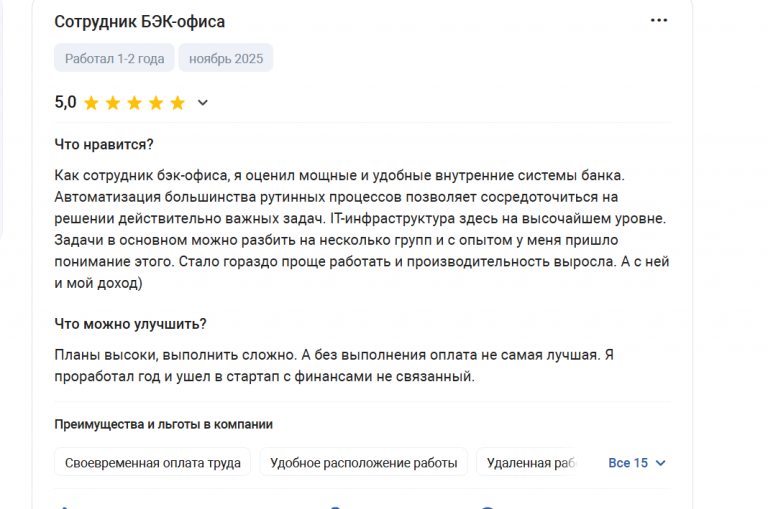This screenshot has width=768, height=509.
Task: Click the 'Удобное расположение работы' benefit chip
Action: pos(363,462)
